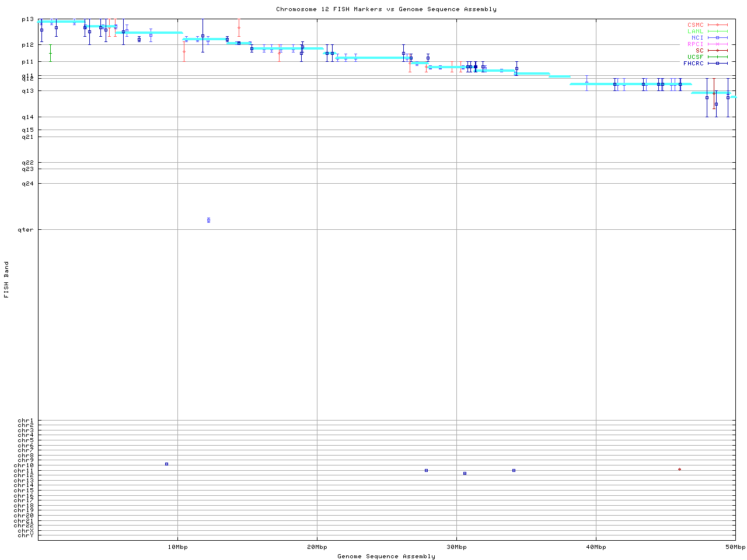Image resolution: width=747 pixels, height=560 pixels.
Task: Click the q24 band label on y-axis
Action: 27,183
